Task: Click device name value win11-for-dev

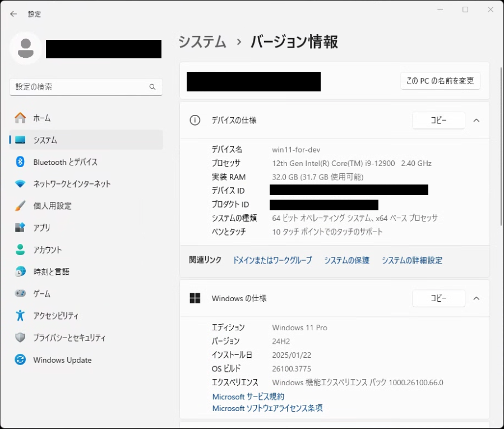Action: pyautogui.click(x=296, y=150)
